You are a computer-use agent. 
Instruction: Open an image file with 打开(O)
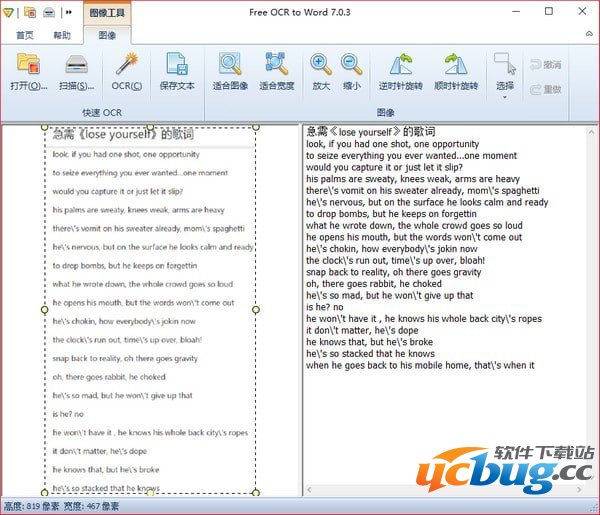pos(29,72)
